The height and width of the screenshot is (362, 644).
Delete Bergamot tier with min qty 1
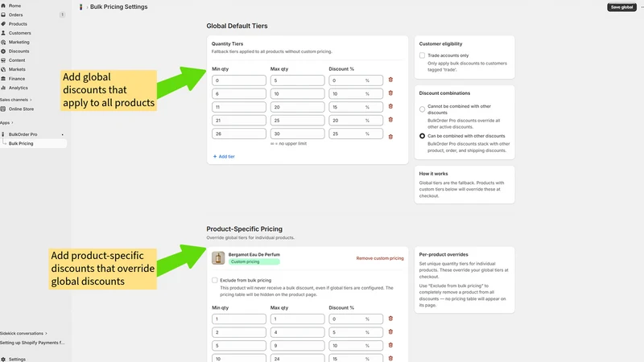tap(390, 319)
